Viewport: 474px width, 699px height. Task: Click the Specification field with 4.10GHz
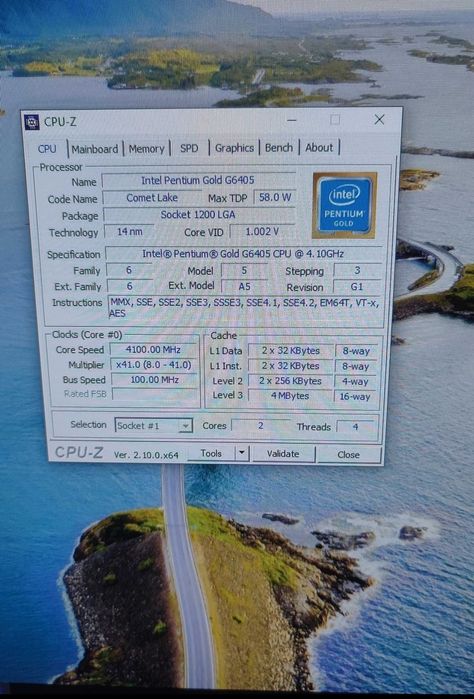click(243, 254)
